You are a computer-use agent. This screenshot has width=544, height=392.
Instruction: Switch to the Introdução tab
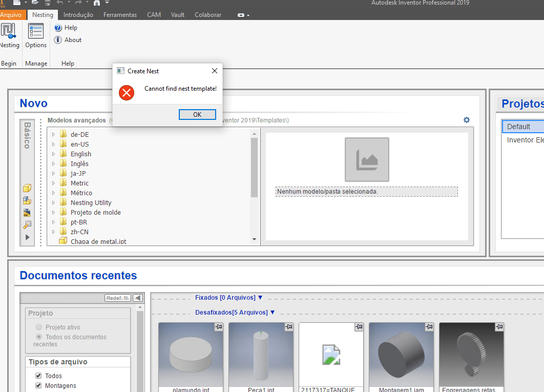(78, 15)
